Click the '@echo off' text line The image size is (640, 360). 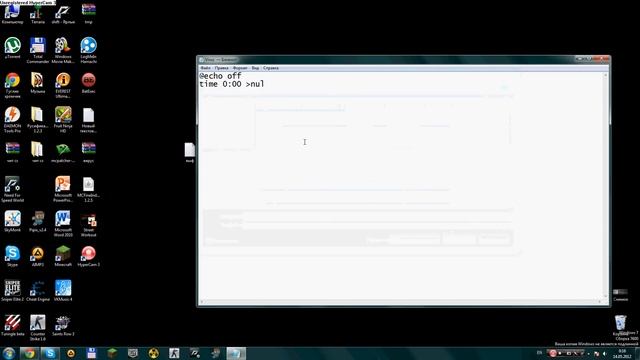pyautogui.click(x=220, y=76)
